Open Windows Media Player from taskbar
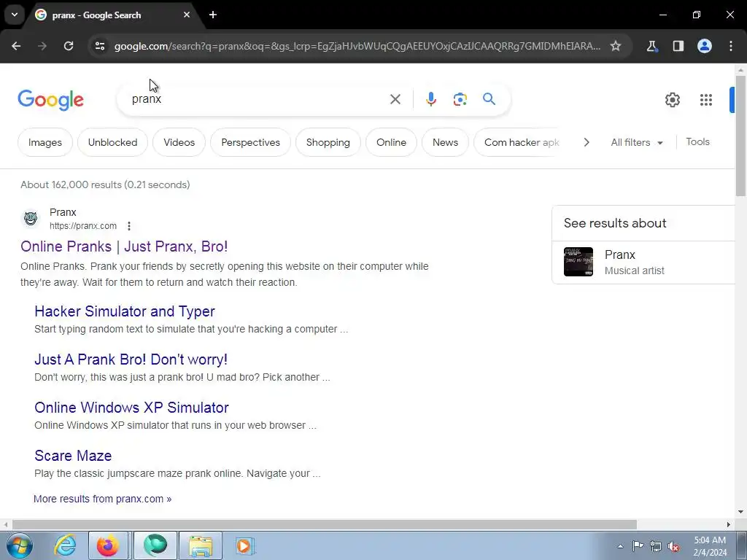The width and height of the screenshot is (747, 560). [x=245, y=545]
